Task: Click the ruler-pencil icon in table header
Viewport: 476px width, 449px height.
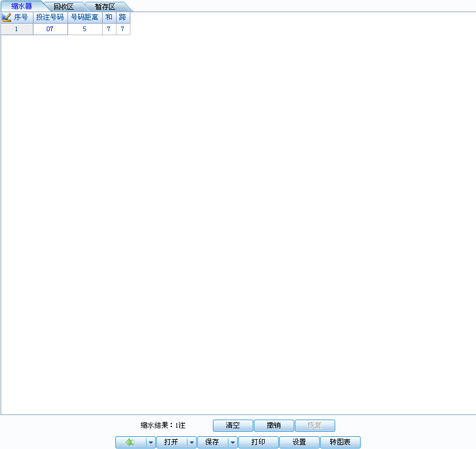Action: 7,18
